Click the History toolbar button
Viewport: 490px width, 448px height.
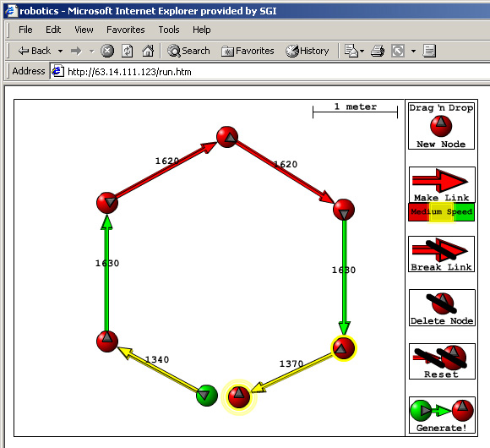point(308,51)
